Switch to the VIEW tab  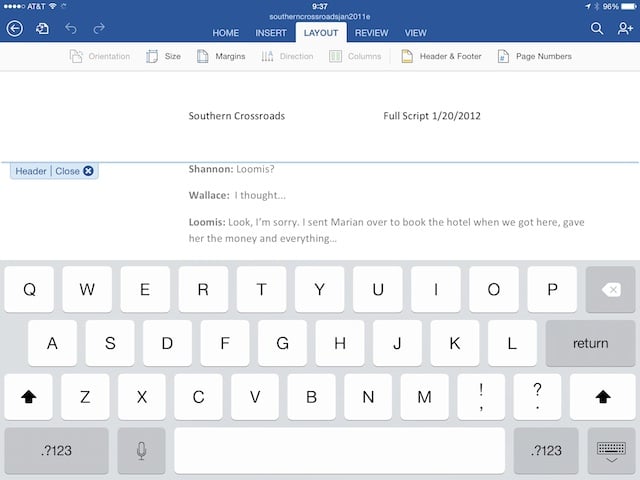tap(416, 33)
